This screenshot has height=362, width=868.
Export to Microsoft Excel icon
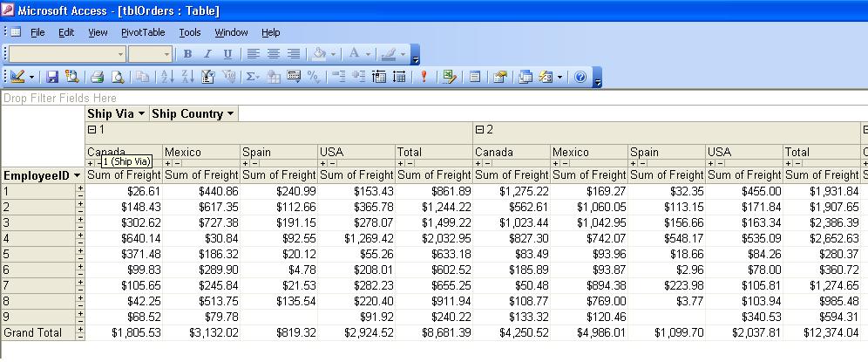click(x=450, y=77)
